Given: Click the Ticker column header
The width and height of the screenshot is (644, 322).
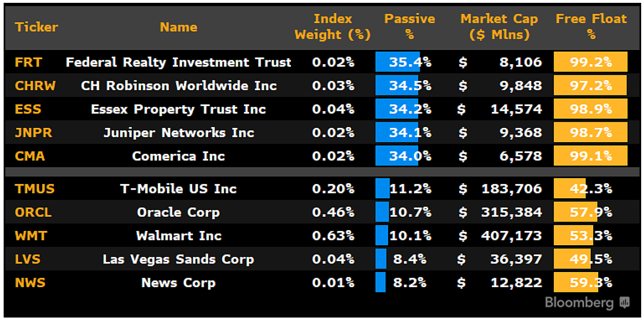Looking at the screenshot, I should point(36,27).
